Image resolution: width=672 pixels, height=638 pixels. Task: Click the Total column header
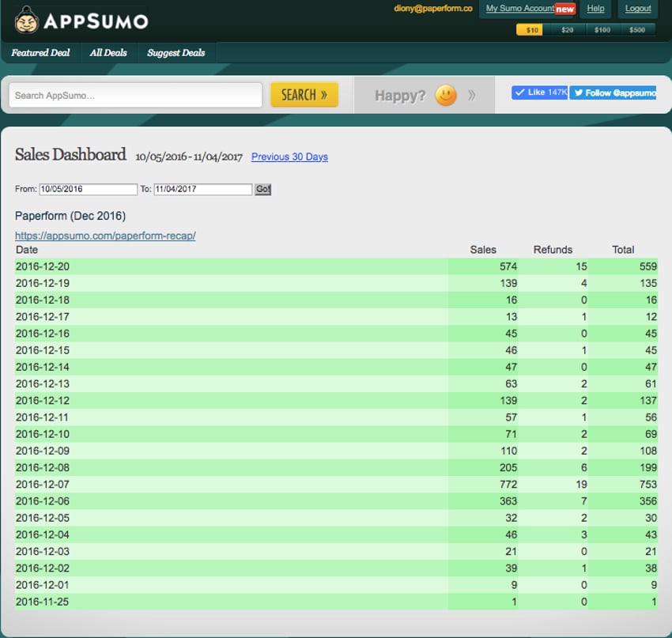[623, 250]
